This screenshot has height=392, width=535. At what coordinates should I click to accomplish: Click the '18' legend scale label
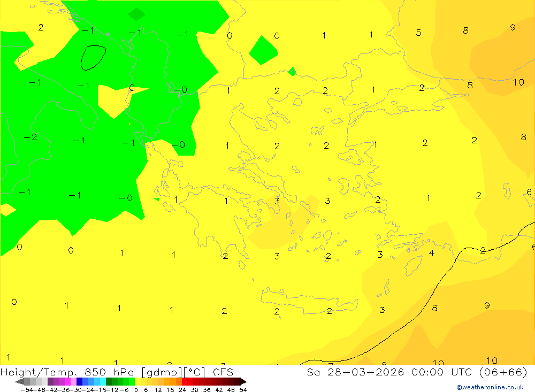tap(170, 390)
